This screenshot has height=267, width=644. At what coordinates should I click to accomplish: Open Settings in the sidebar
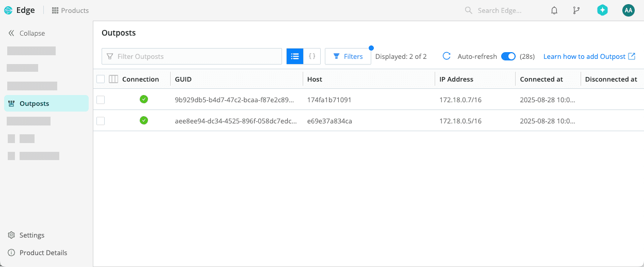point(31,235)
